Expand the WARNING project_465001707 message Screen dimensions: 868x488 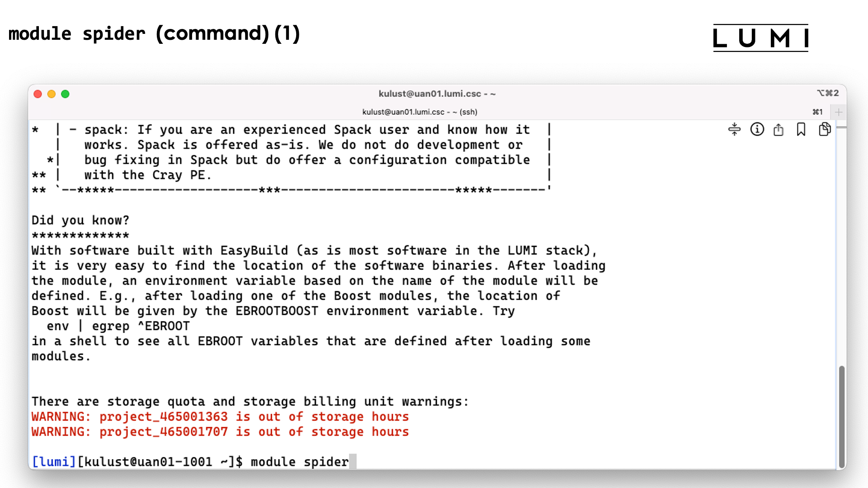[x=221, y=432]
